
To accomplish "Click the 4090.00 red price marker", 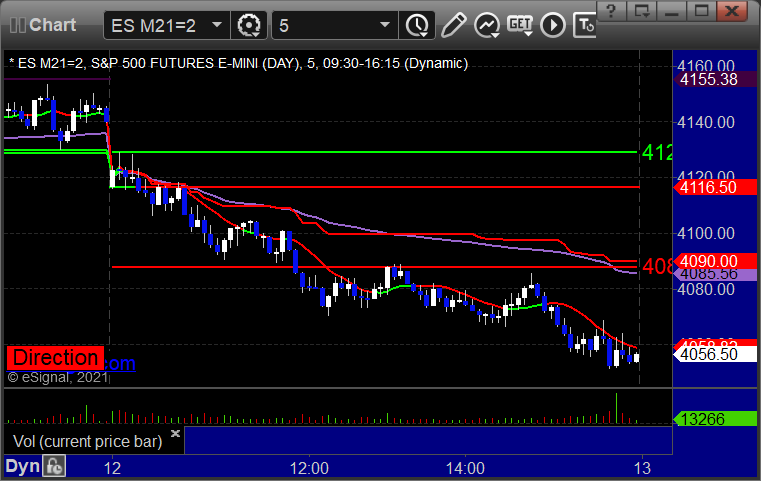I will (715, 261).
